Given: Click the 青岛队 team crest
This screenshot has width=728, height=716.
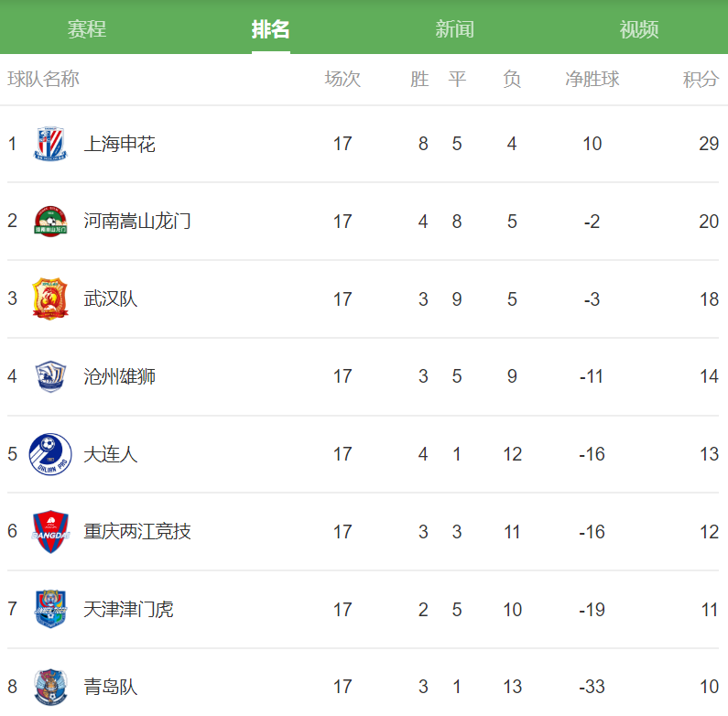Looking at the screenshot, I should [50, 687].
